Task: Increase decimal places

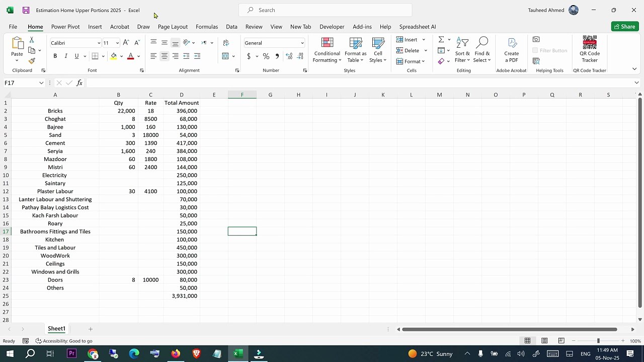Action: tap(289, 56)
